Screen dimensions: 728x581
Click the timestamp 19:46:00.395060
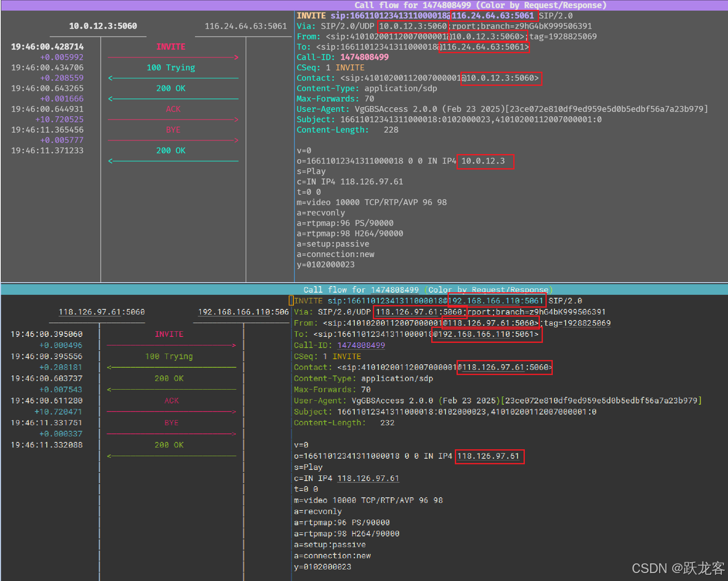click(46, 334)
